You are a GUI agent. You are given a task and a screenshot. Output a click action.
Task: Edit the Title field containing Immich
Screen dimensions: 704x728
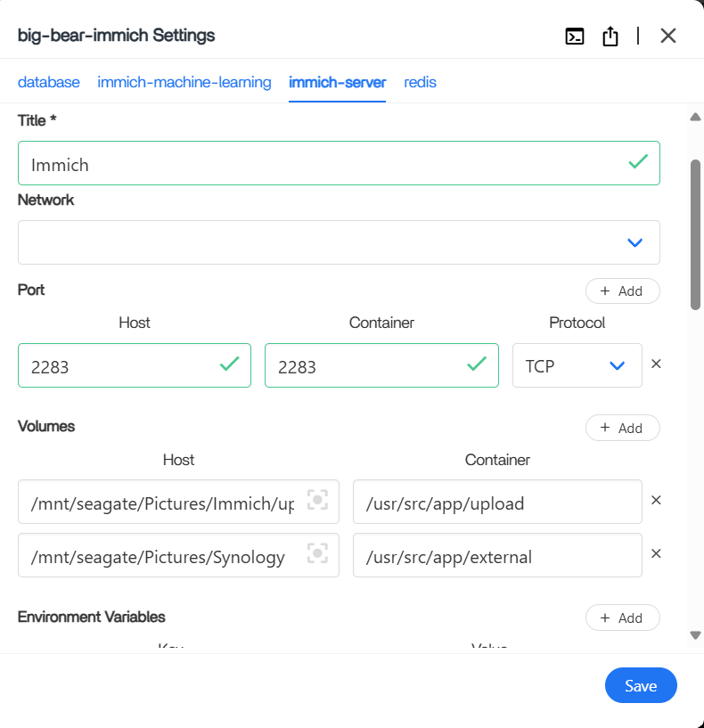(x=339, y=163)
